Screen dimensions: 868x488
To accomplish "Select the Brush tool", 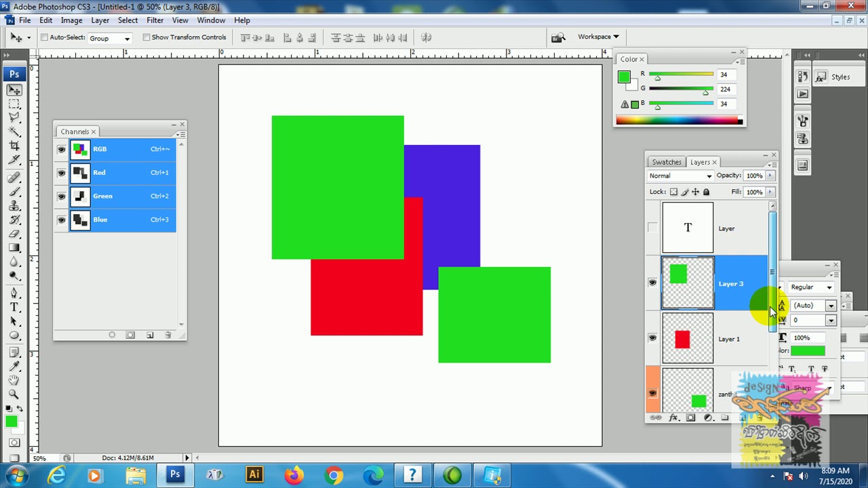I will point(14,192).
